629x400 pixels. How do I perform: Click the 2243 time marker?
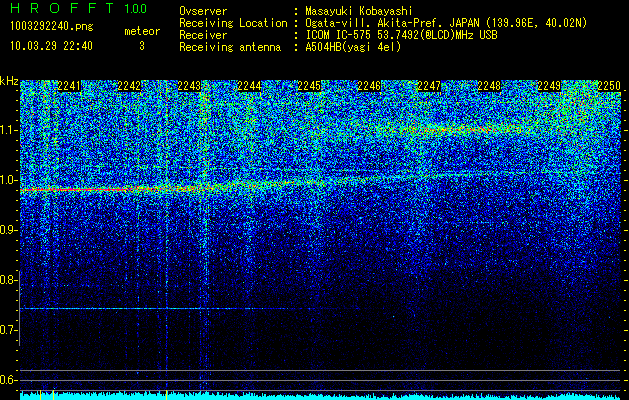[189, 86]
